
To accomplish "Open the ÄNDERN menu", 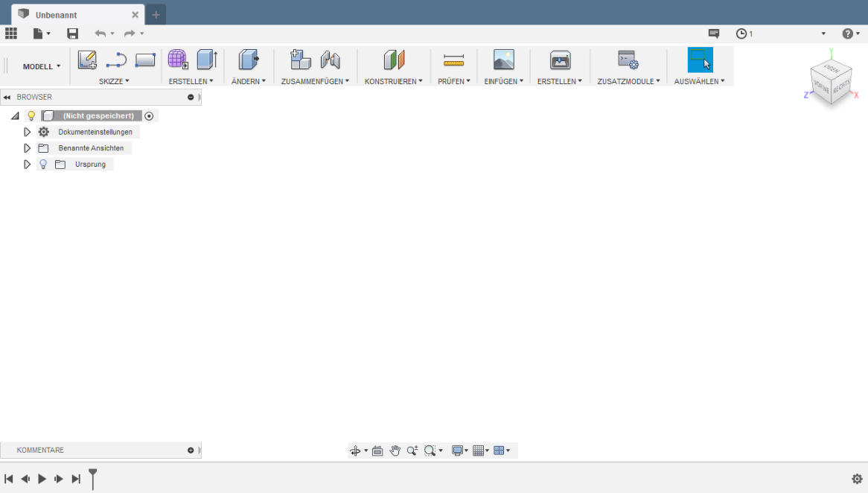I will [x=248, y=81].
